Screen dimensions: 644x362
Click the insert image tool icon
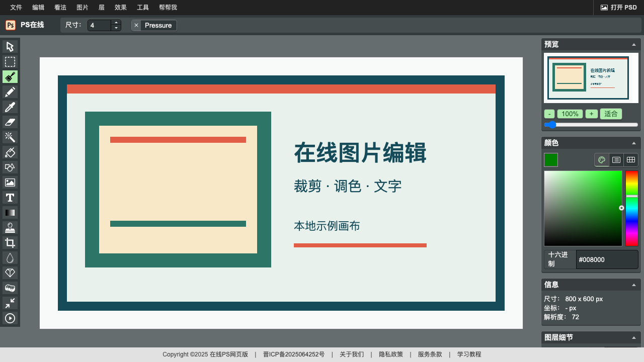[x=10, y=183]
